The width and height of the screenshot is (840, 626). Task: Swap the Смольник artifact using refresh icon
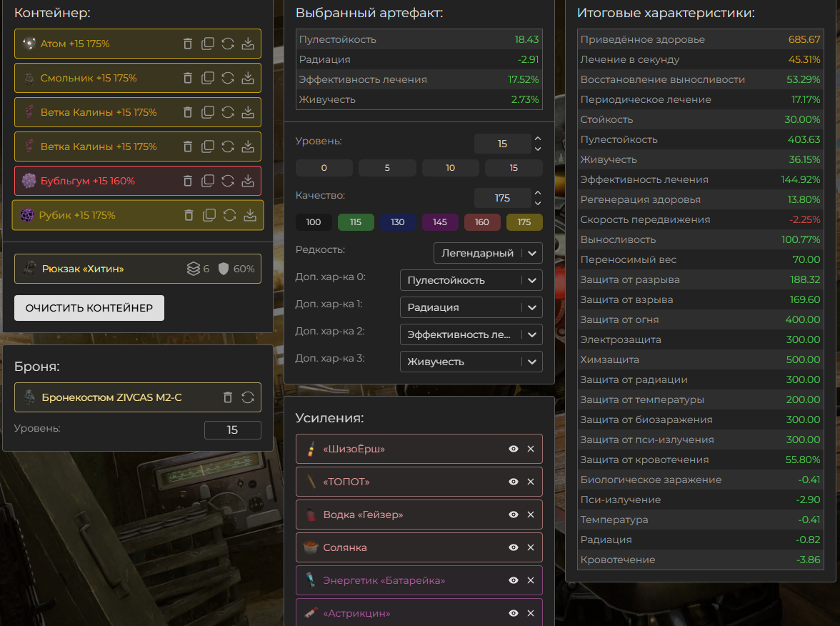pos(228,79)
